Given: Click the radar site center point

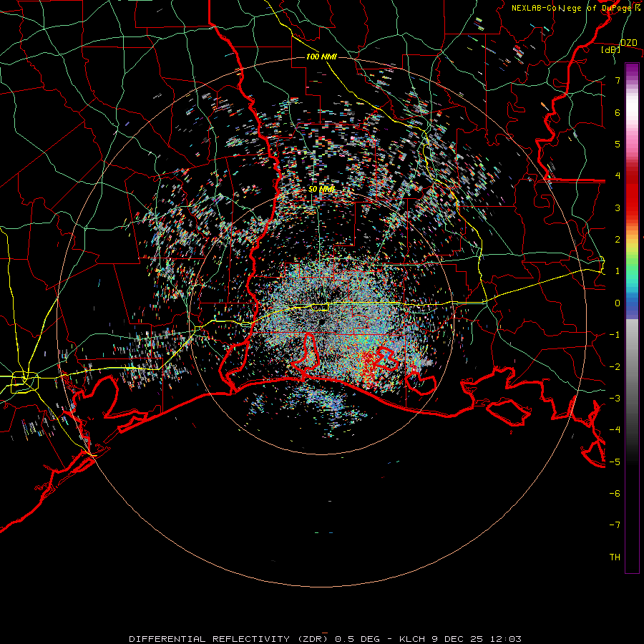Looking at the screenshot, I should point(321,321).
